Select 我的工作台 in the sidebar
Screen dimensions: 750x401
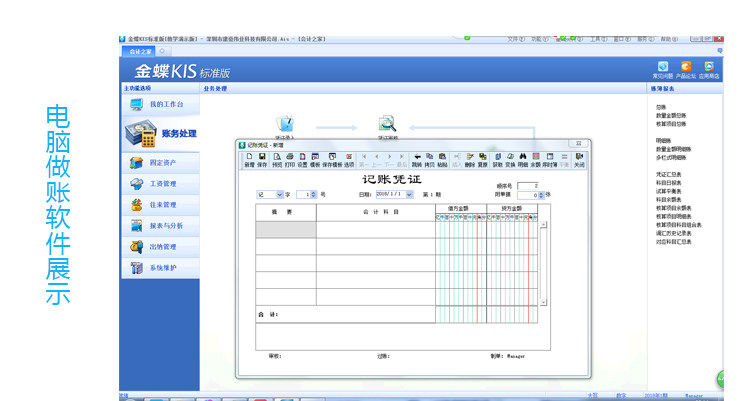[160, 104]
